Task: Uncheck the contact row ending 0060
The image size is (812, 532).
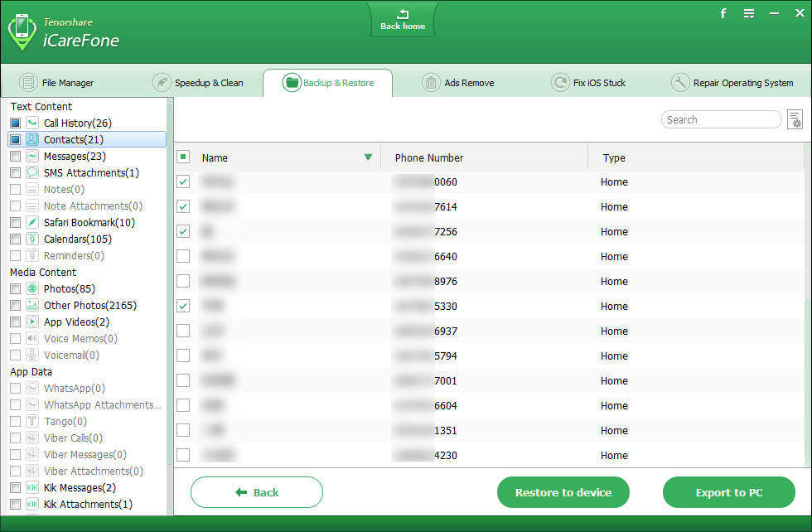Action: 183,181
